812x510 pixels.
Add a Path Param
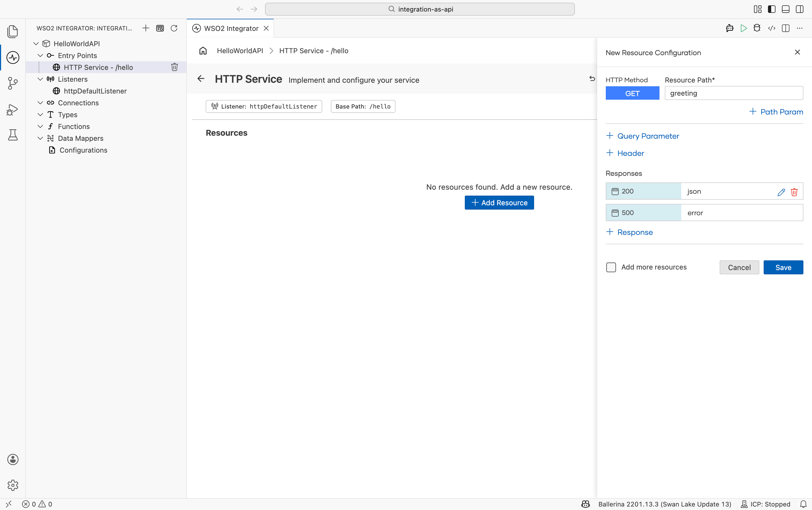click(776, 112)
